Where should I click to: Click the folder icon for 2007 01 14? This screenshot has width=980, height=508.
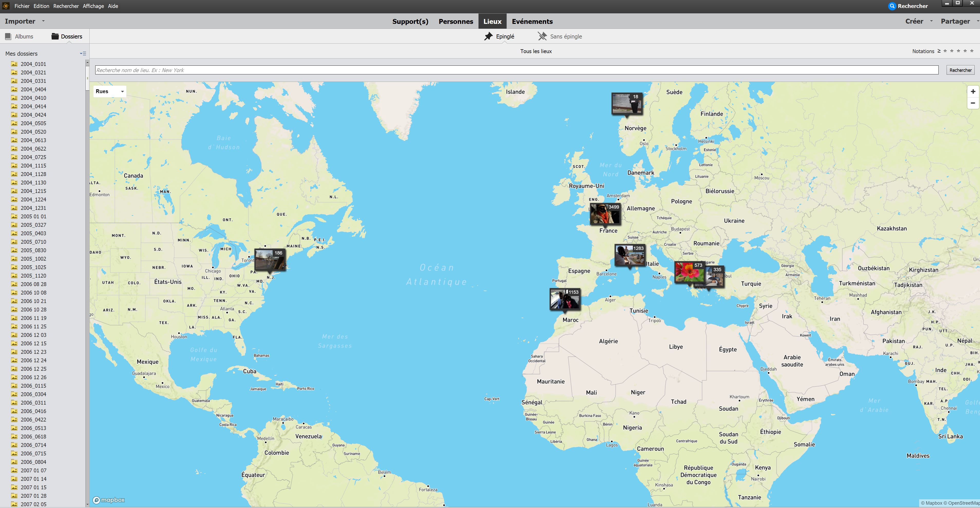pos(14,479)
